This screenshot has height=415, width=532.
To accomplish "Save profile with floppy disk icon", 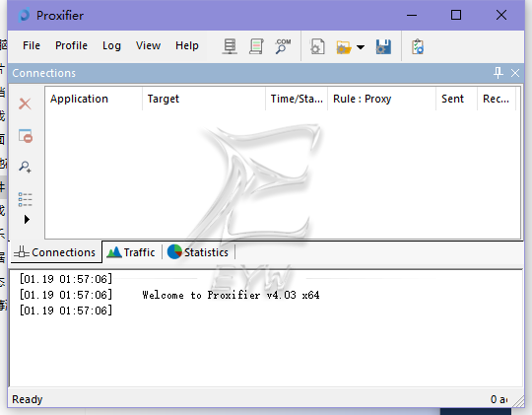I will pos(383,47).
